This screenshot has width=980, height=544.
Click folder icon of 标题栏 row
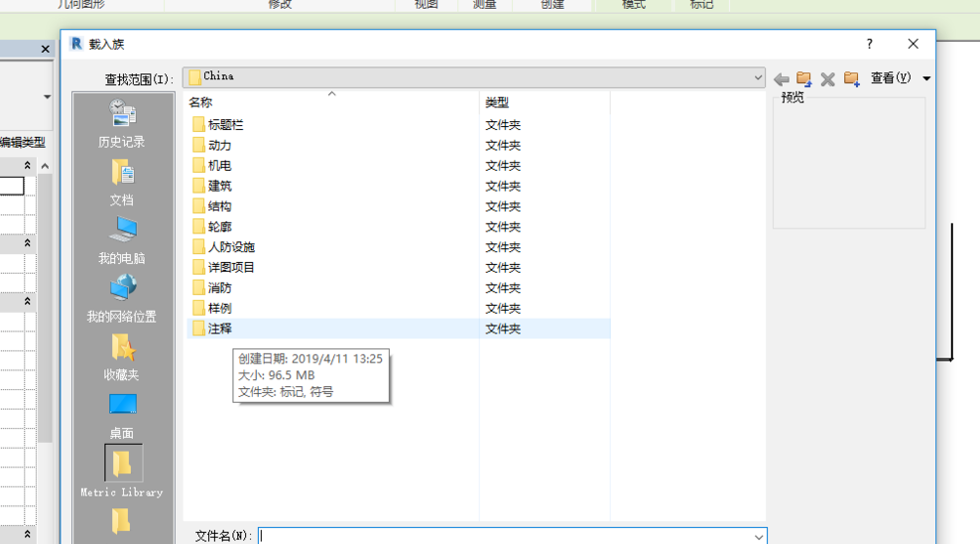coord(198,124)
